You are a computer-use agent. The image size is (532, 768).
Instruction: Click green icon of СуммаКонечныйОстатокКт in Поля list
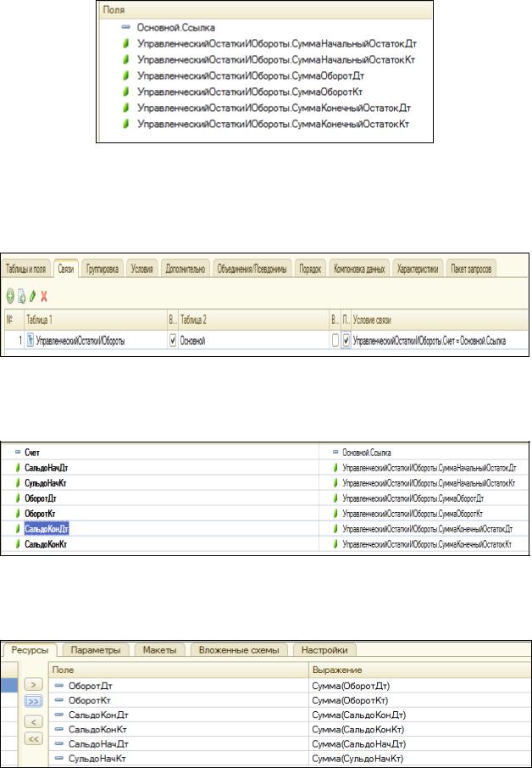[x=125, y=124]
